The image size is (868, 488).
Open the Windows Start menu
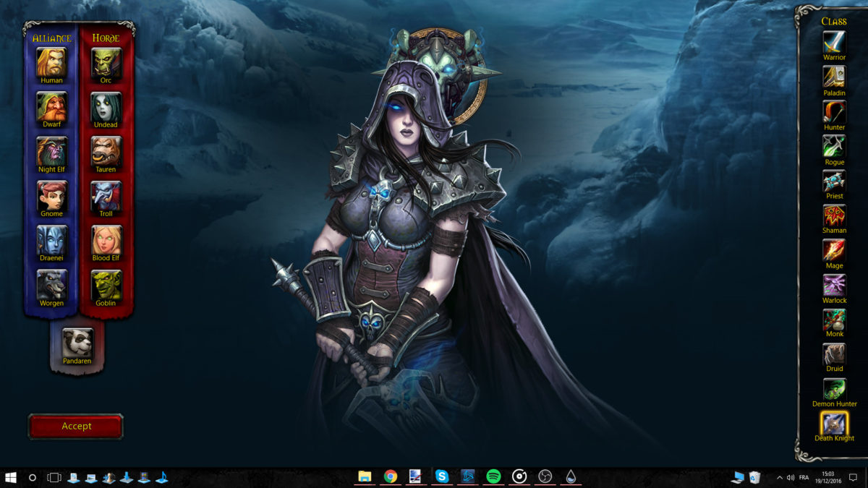(x=9, y=476)
